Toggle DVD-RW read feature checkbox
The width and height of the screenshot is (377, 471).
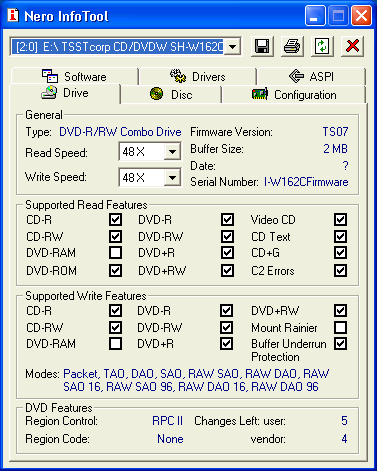pos(227,237)
